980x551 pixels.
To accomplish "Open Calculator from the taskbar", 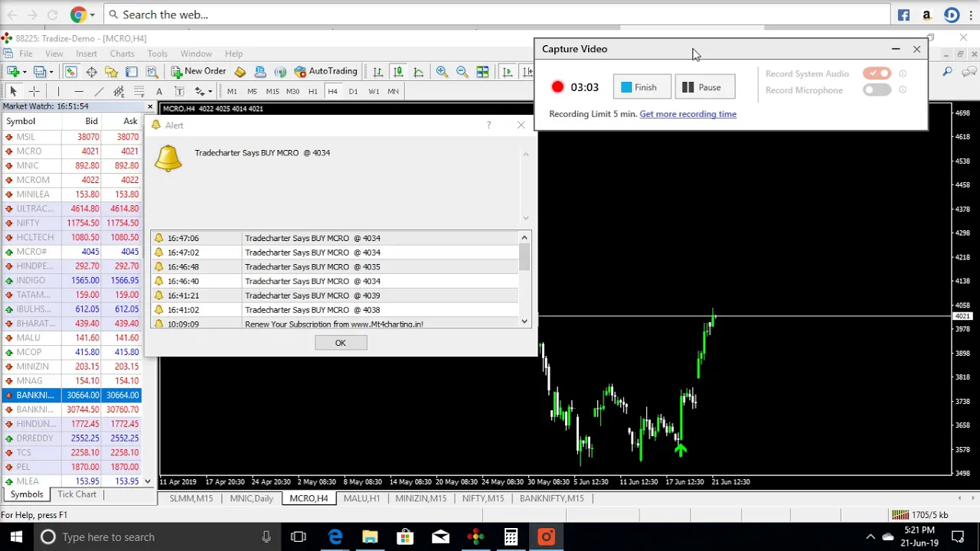I will pos(511,537).
